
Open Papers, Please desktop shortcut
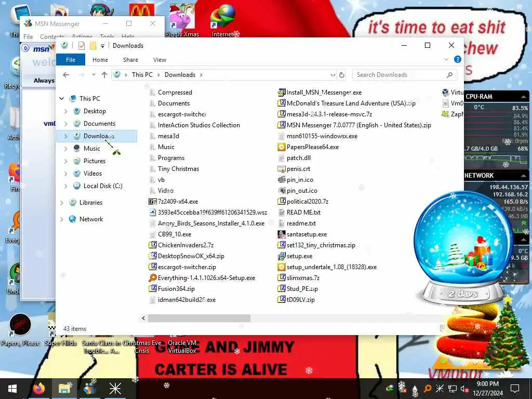coord(20,330)
